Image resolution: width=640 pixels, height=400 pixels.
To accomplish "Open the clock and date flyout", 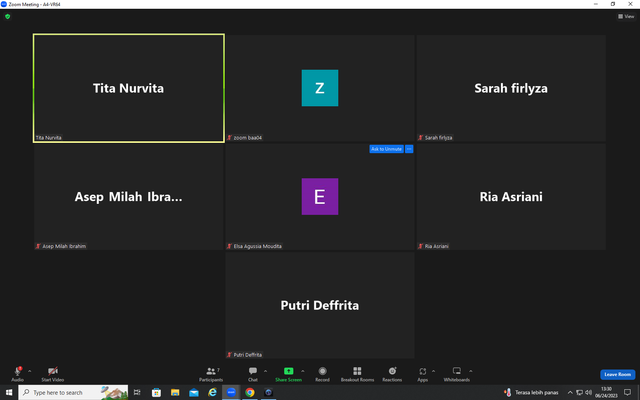I will (606, 392).
